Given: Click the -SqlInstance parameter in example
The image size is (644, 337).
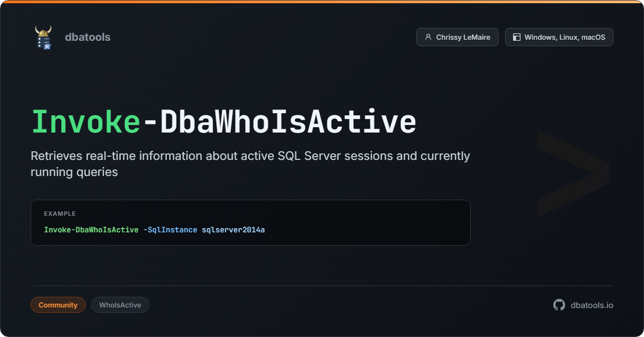Looking at the screenshot, I should click(x=170, y=230).
